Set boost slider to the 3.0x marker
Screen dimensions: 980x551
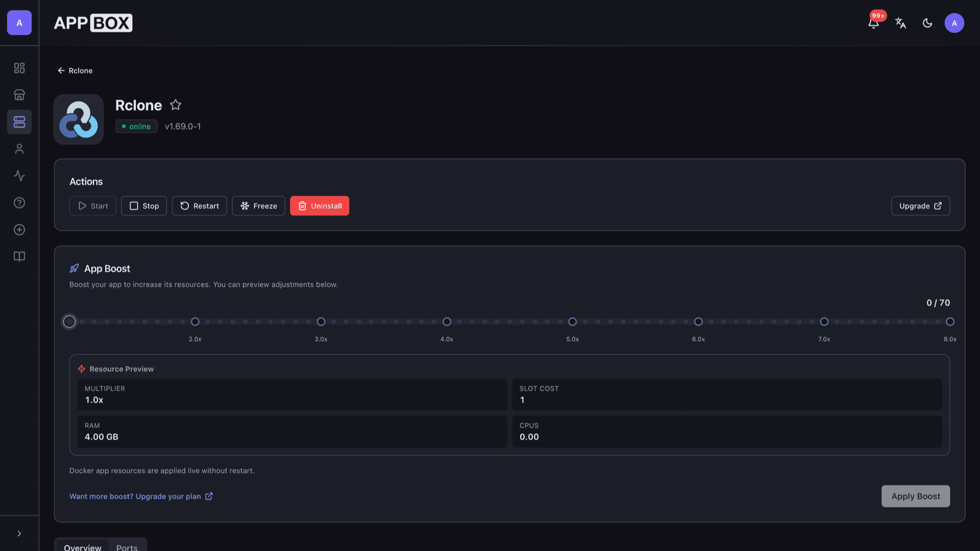click(x=321, y=322)
